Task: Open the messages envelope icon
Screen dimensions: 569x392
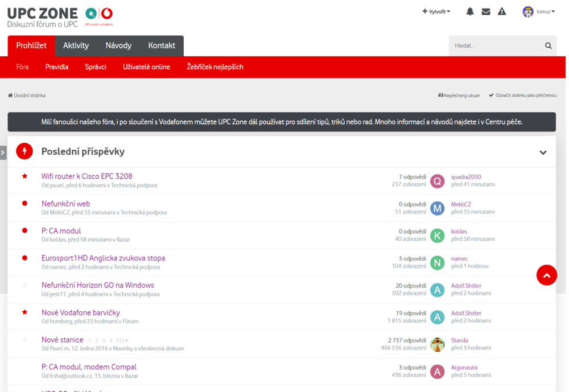Action: click(486, 11)
